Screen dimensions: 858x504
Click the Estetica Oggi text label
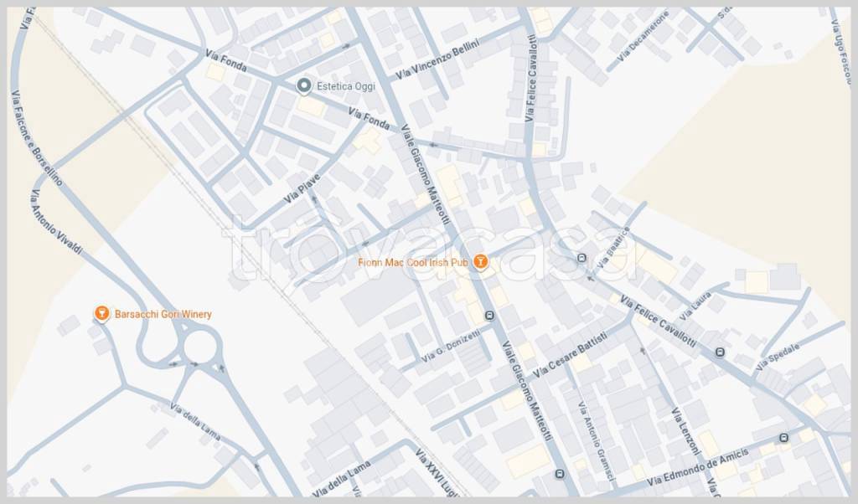[x=346, y=86]
